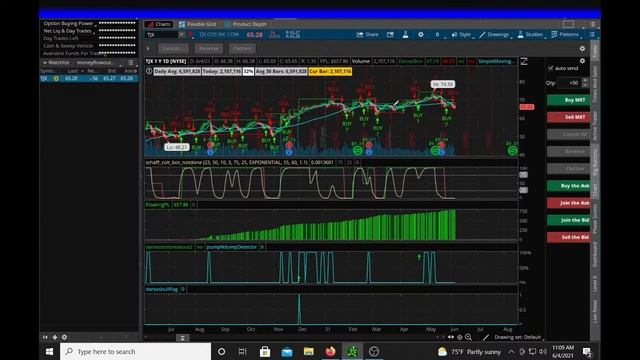Open the Watchlist gadget menu icon
This screenshot has height=360, width=640.
pyautogui.click(x=131, y=63)
